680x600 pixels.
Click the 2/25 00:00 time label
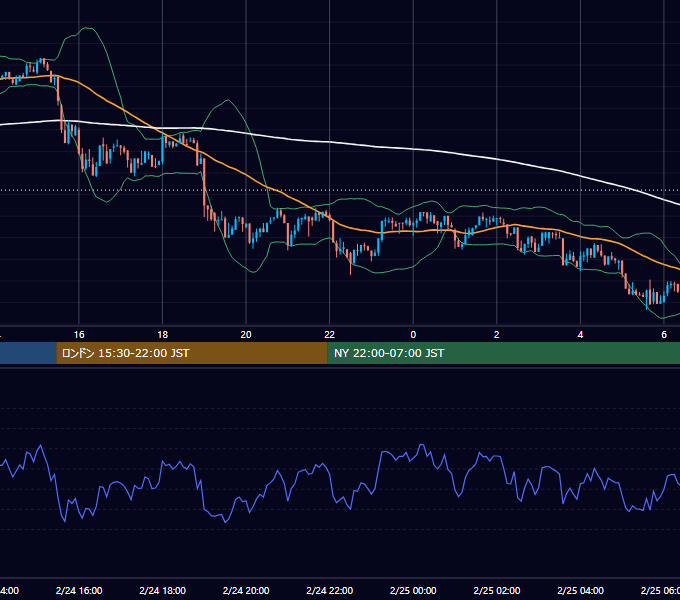tap(413, 590)
